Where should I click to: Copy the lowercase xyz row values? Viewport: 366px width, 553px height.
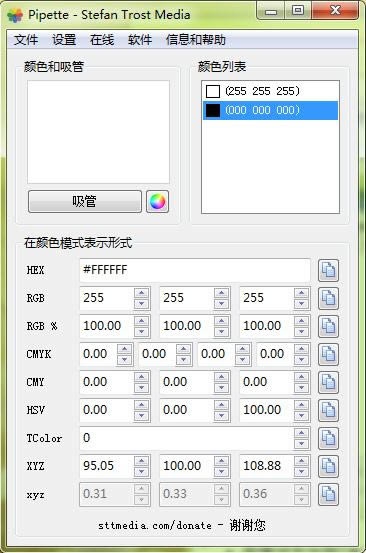tap(328, 494)
